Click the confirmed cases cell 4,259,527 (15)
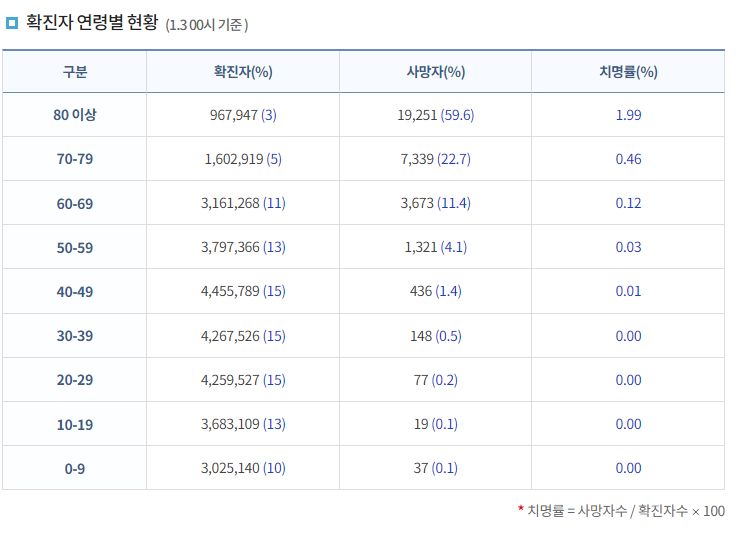Viewport: 737px width, 533px height. (x=243, y=380)
